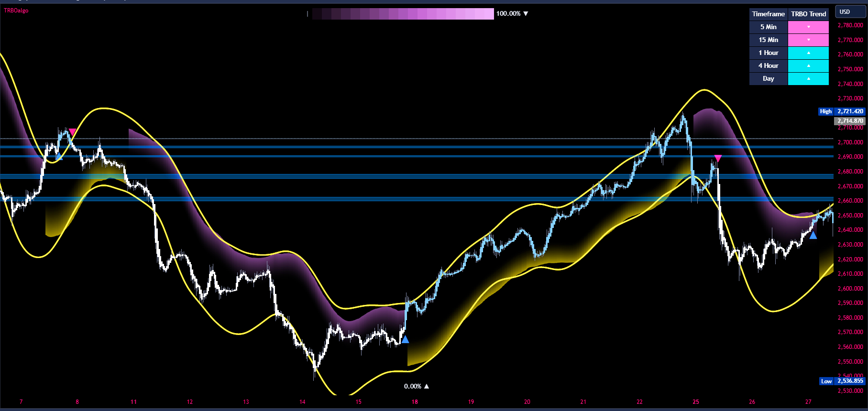Click 2,670.000 on the price axis
This screenshot has height=411, width=868.
tap(850, 186)
